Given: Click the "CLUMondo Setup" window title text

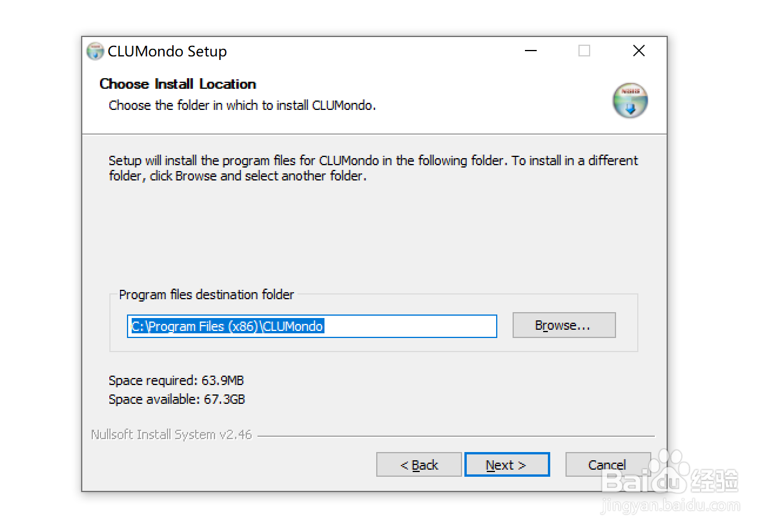Looking at the screenshot, I should pyautogui.click(x=167, y=52).
